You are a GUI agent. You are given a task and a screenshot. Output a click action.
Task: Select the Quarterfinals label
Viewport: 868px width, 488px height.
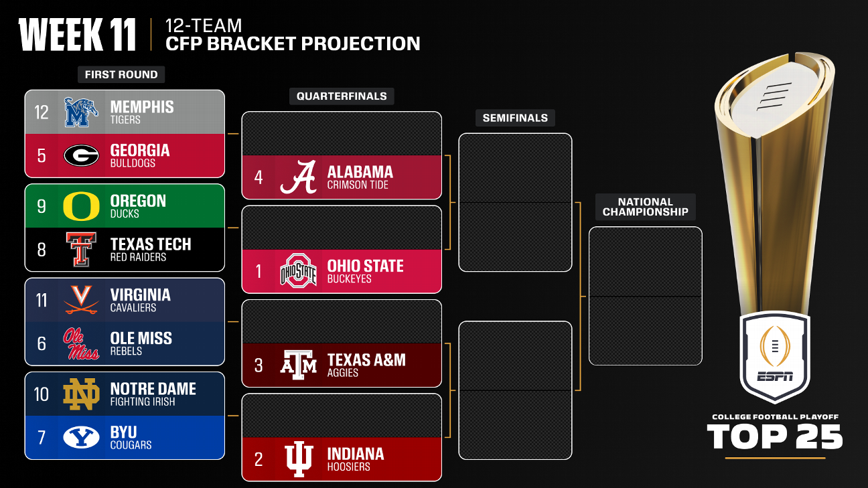[x=342, y=96]
